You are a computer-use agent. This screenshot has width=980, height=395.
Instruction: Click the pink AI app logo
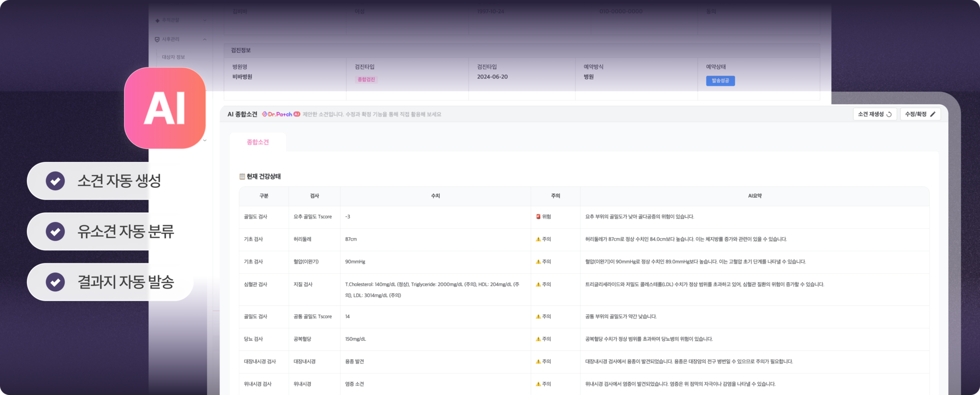(x=165, y=108)
